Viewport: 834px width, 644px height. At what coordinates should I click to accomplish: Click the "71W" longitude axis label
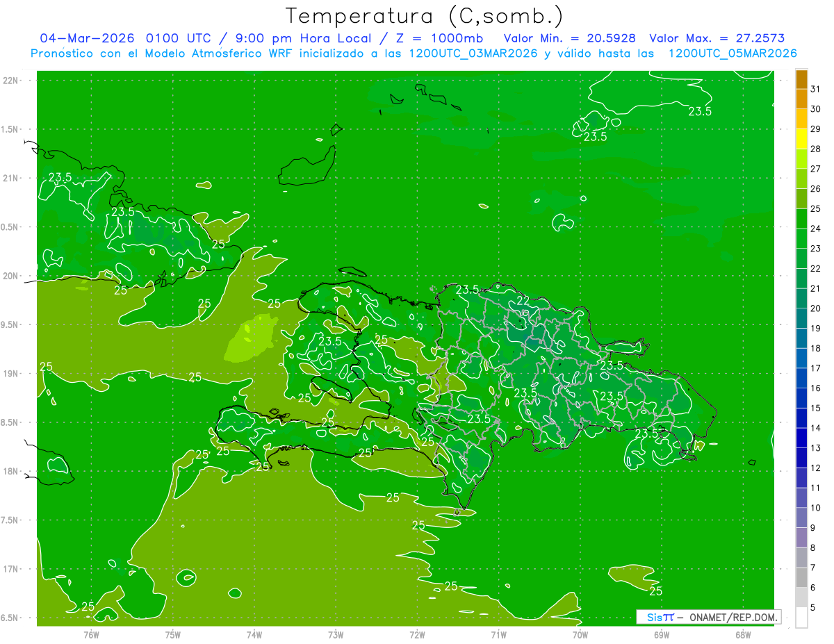coord(498,634)
